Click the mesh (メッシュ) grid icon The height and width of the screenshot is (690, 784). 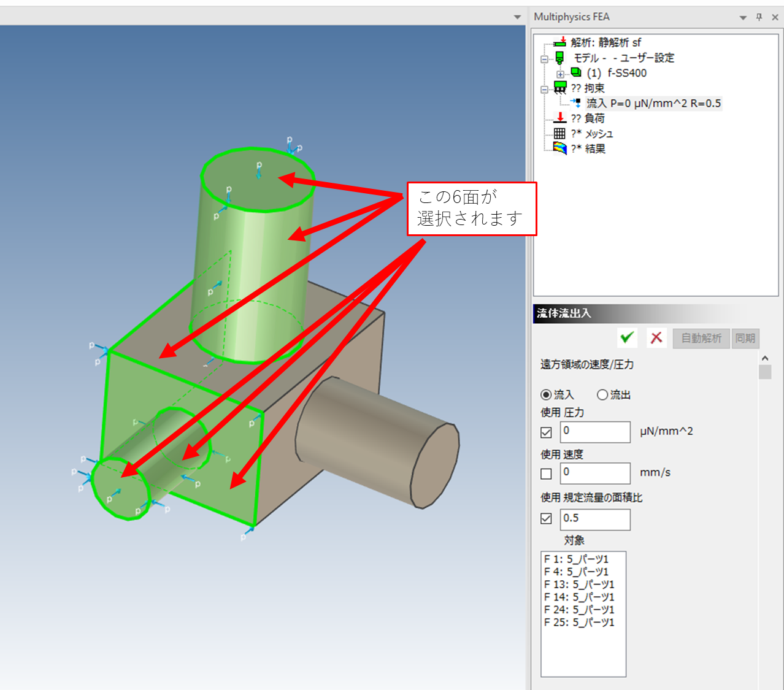[559, 133]
